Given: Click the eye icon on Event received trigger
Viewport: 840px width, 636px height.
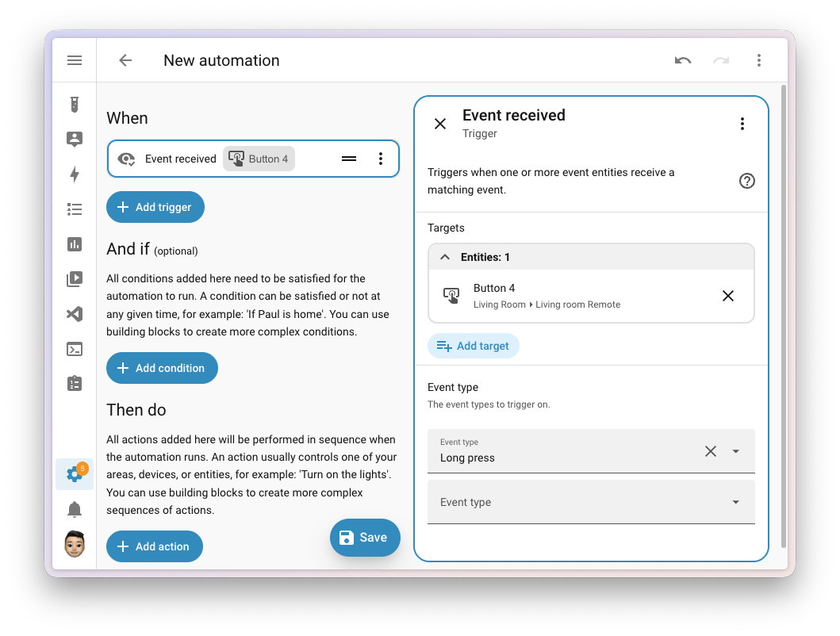Looking at the screenshot, I should coord(126,159).
